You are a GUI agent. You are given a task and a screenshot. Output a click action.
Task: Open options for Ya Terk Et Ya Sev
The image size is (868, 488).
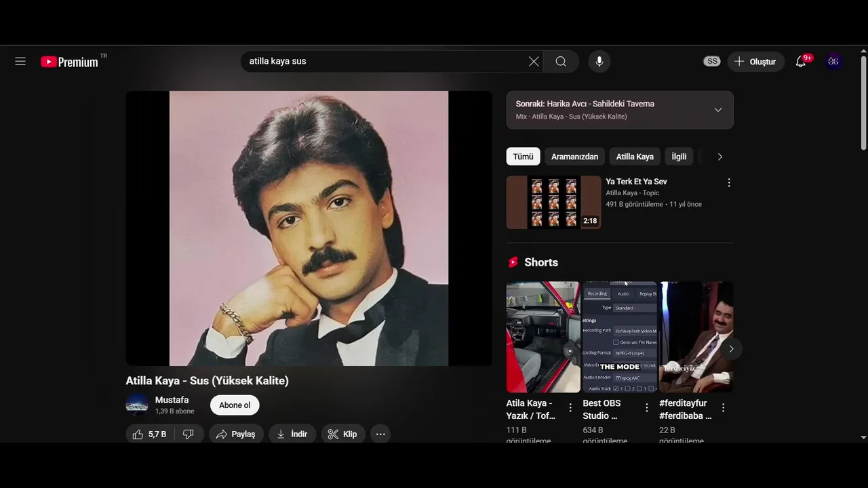click(729, 183)
